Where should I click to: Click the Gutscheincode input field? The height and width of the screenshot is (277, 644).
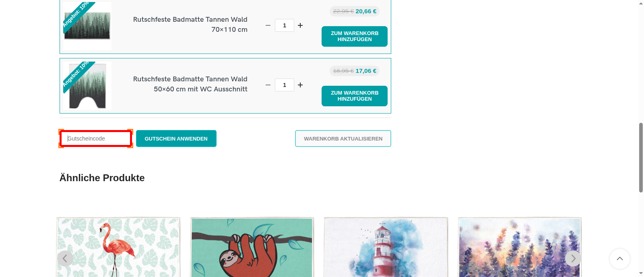click(x=96, y=138)
